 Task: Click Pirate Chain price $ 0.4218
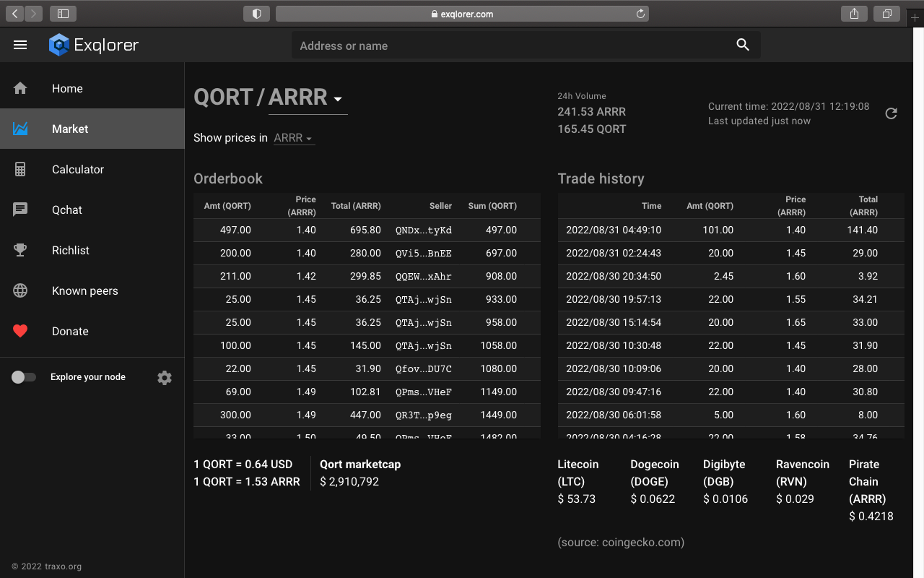coord(871,516)
